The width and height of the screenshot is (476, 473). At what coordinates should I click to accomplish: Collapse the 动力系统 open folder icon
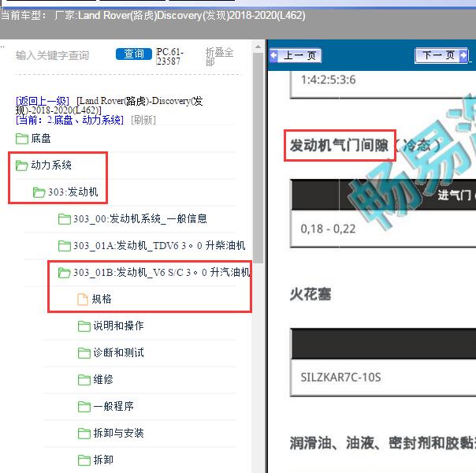pyautogui.click(x=22, y=166)
